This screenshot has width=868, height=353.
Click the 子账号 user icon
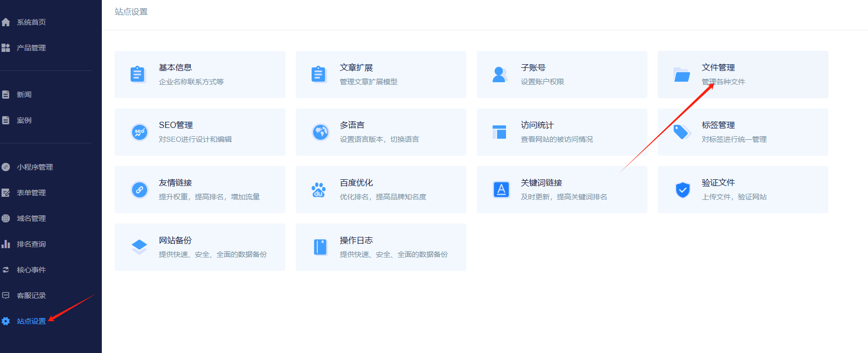pyautogui.click(x=499, y=75)
